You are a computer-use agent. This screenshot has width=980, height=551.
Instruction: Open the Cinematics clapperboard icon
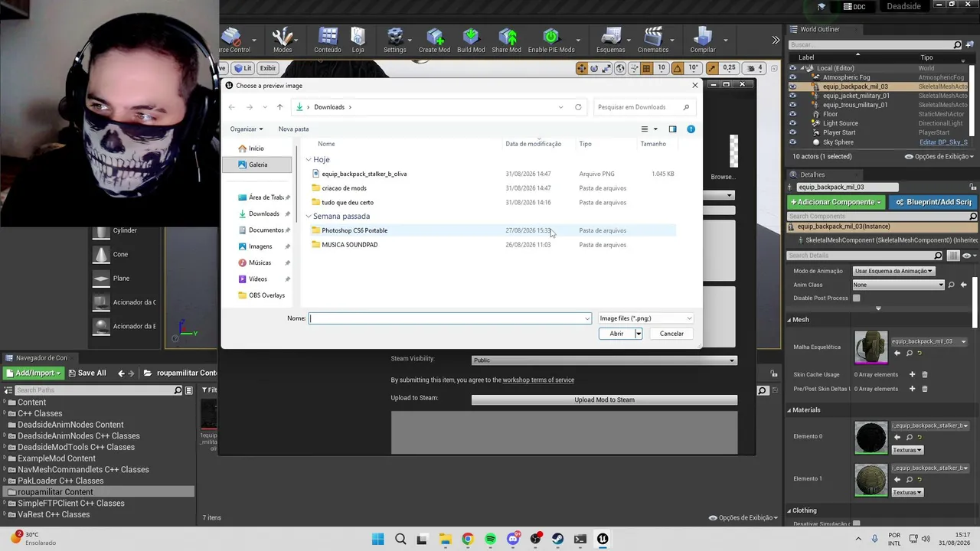[653, 40]
